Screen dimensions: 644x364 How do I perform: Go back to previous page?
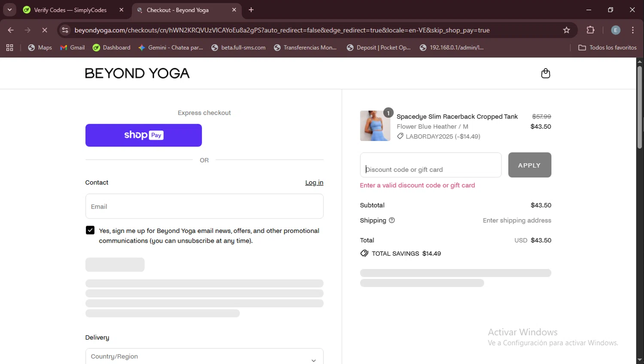pos(11,30)
